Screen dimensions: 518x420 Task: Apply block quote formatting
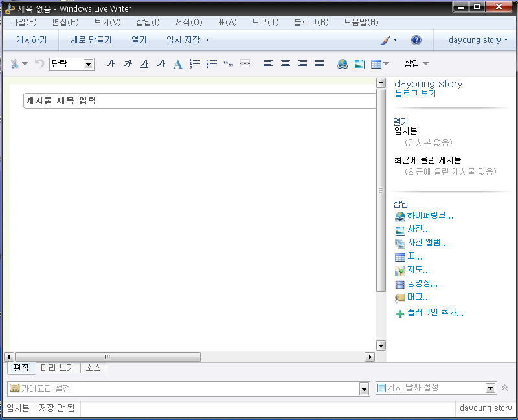229,63
